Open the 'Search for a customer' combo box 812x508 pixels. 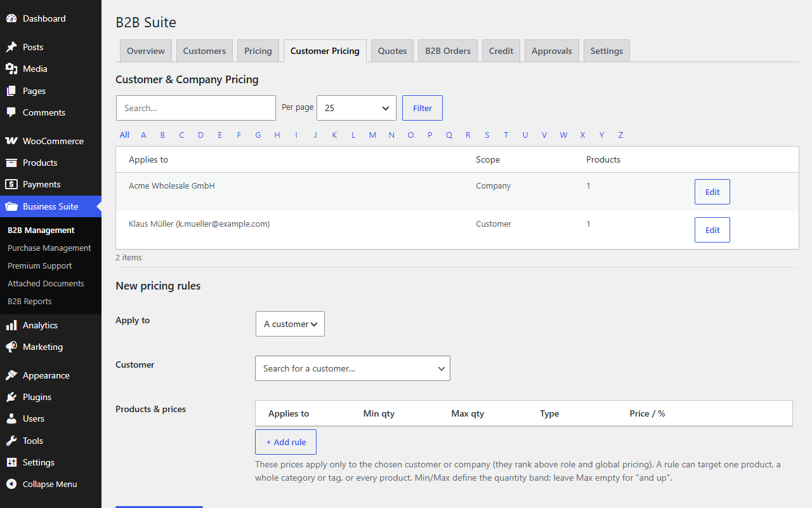pos(353,368)
